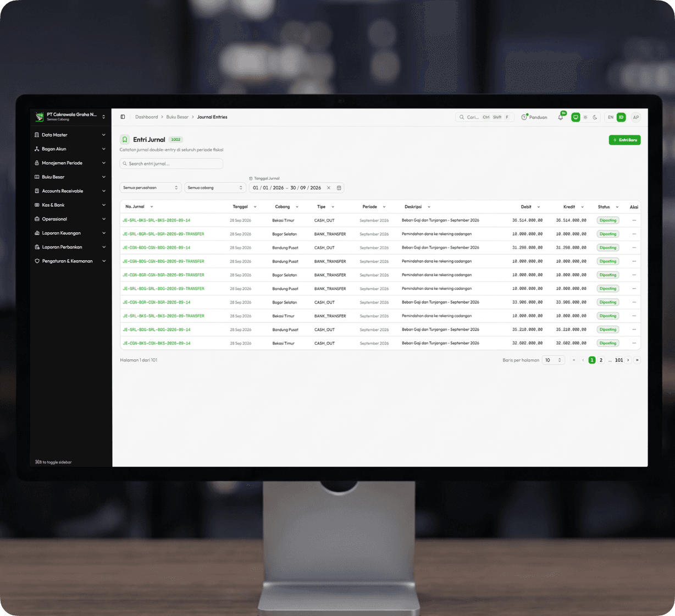Switch to dark theme

click(x=595, y=117)
